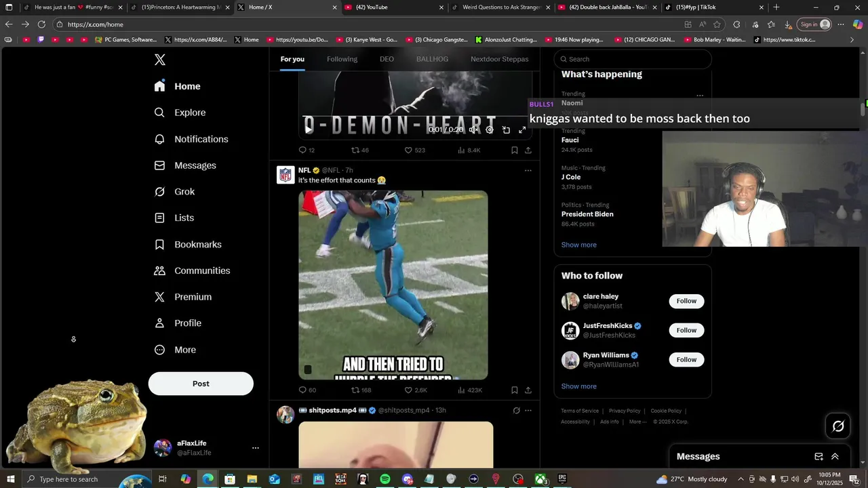Expand the Messages drawer upward

coord(835,457)
